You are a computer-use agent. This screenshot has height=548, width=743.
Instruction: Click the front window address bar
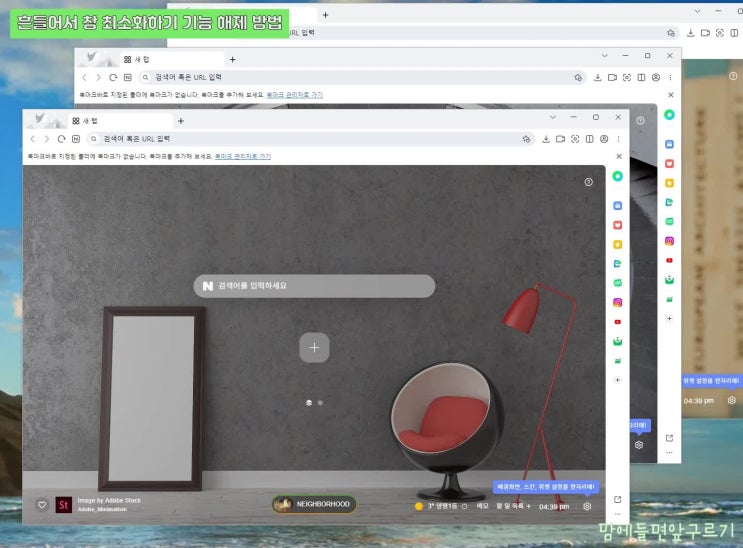click(311, 139)
